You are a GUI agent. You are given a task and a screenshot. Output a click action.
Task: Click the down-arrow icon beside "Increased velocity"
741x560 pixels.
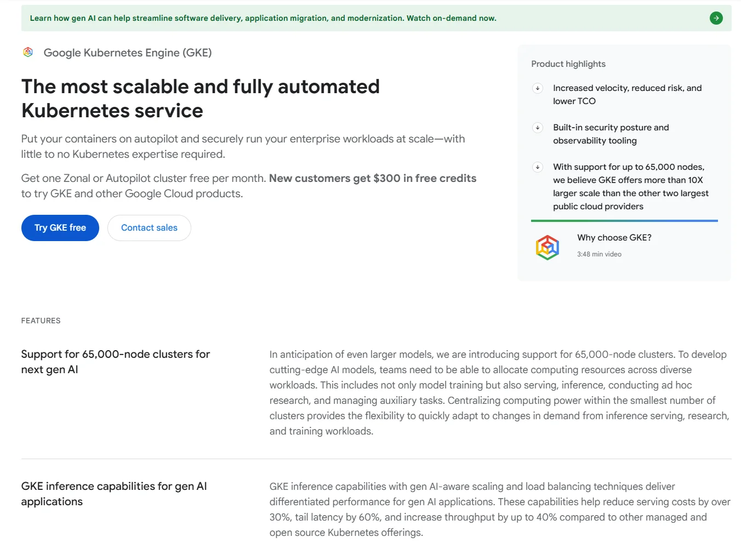(538, 88)
